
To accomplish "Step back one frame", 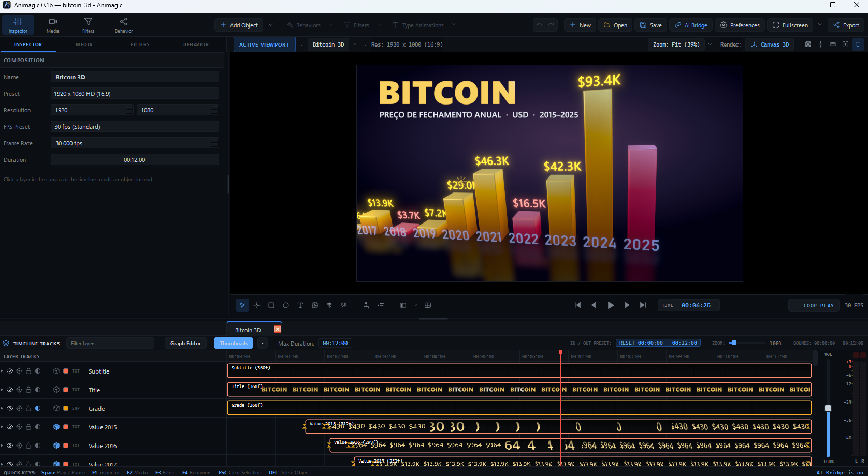I will (x=594, y=305).
